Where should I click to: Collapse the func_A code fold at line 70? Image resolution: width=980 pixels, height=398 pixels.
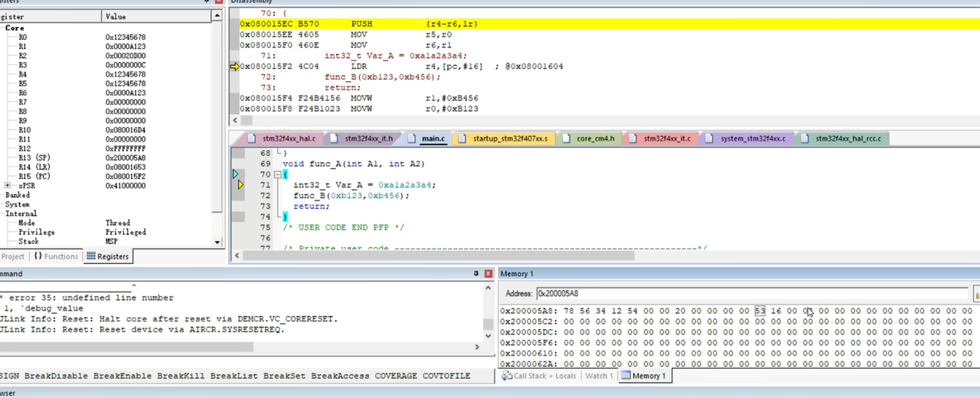(278, 175)
